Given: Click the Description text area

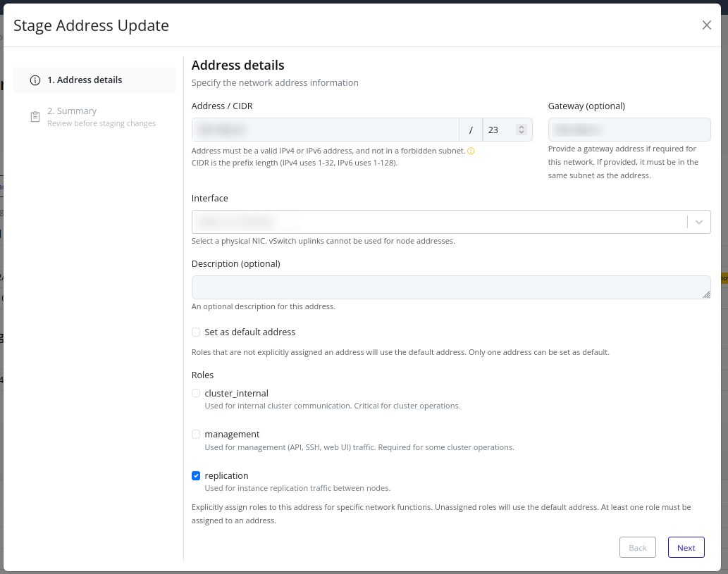Looking at the screenshot, I should 450,287.
